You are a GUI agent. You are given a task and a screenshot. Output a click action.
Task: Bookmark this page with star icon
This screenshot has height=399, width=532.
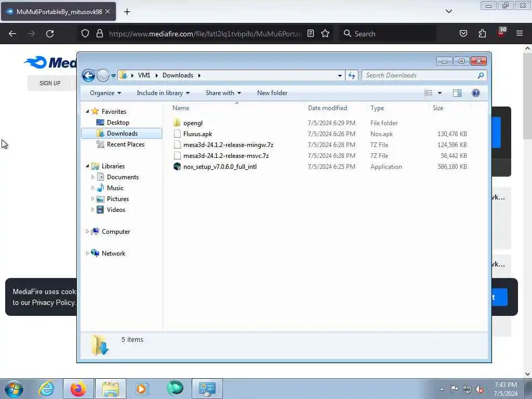click(x=325, y=34)
